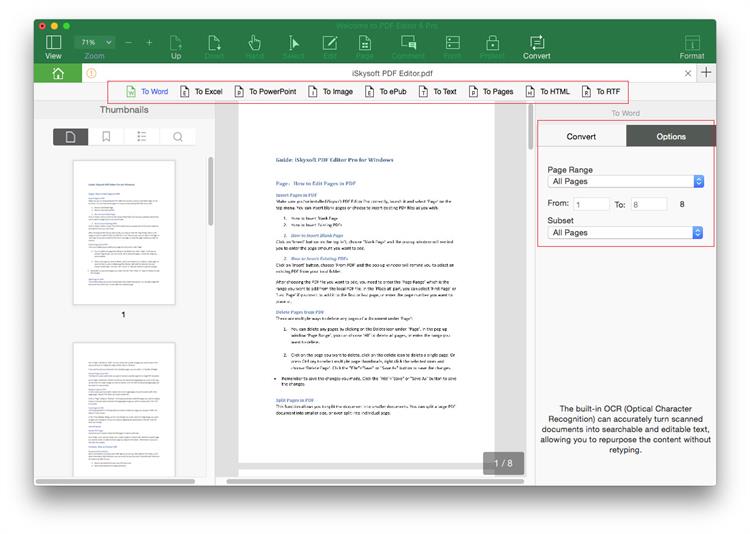Viewport: 750px width, 534px height.
Task: Close the iSkysoft PDF Editor.pdf tab
Action: 688,73
